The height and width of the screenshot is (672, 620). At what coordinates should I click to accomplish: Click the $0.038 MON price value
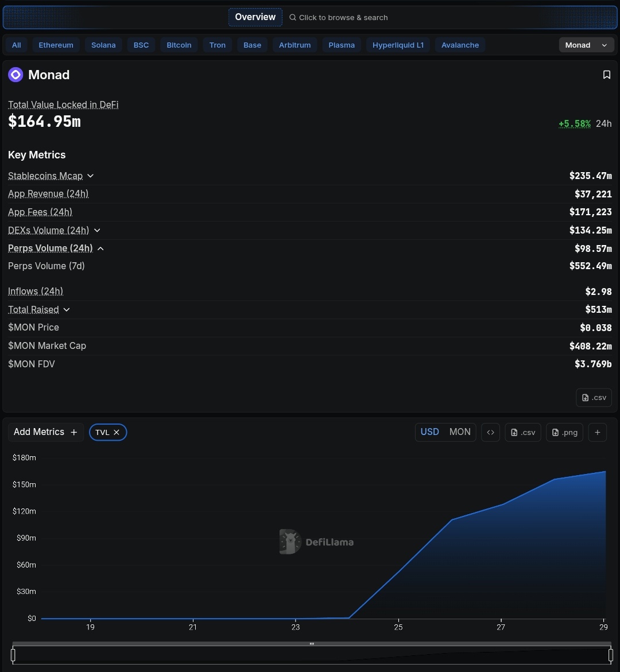coord(596,328)
